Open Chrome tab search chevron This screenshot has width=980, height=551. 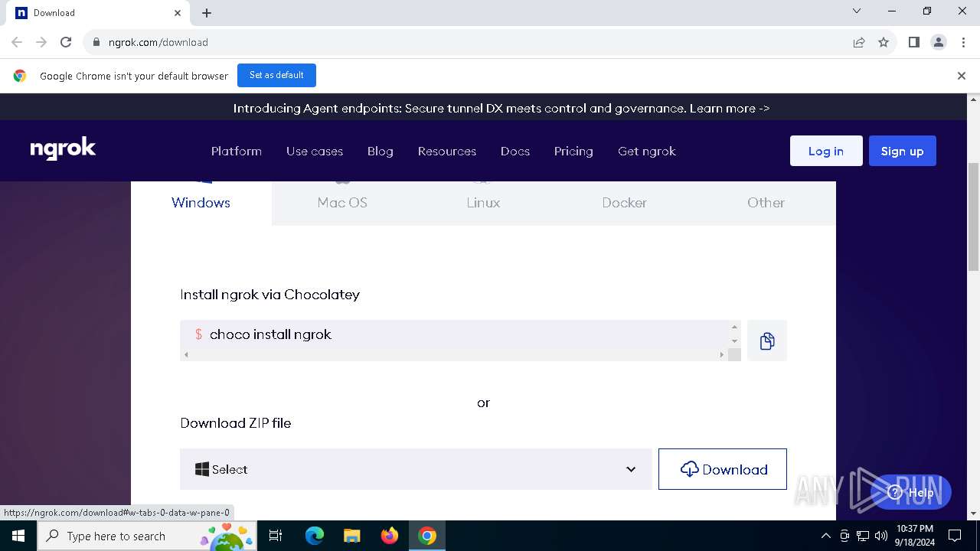857,11
